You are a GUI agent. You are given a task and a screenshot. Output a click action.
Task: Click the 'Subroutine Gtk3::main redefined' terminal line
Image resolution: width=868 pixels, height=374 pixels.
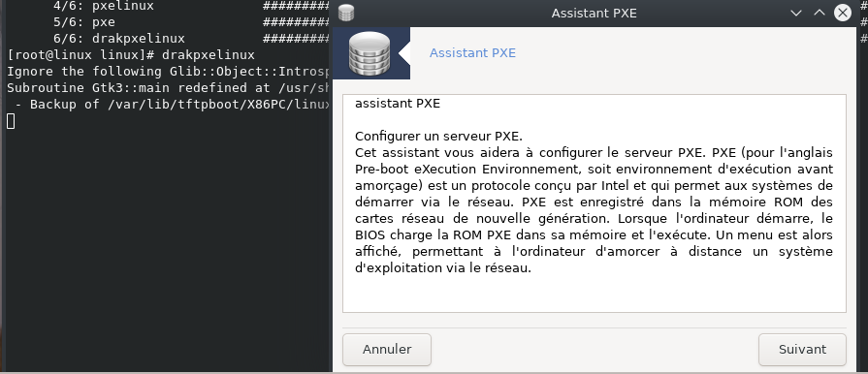tap(169, 88)
